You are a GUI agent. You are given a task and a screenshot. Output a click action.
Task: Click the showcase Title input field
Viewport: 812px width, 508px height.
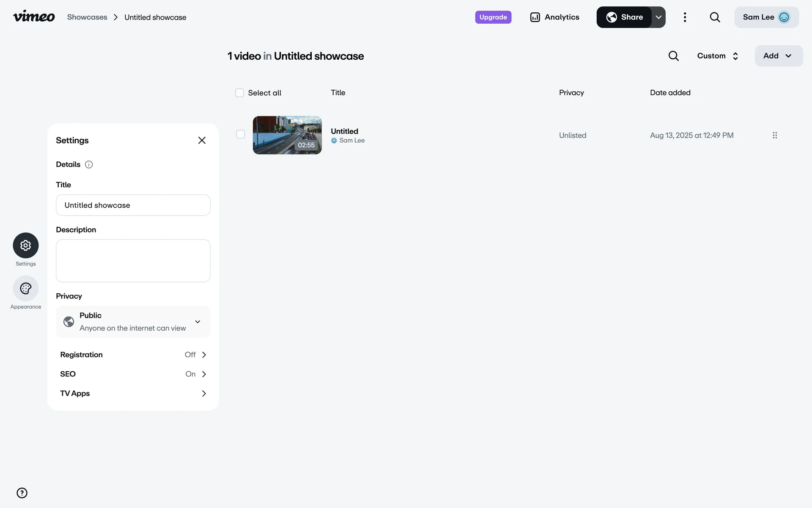[x=133, y=205]
